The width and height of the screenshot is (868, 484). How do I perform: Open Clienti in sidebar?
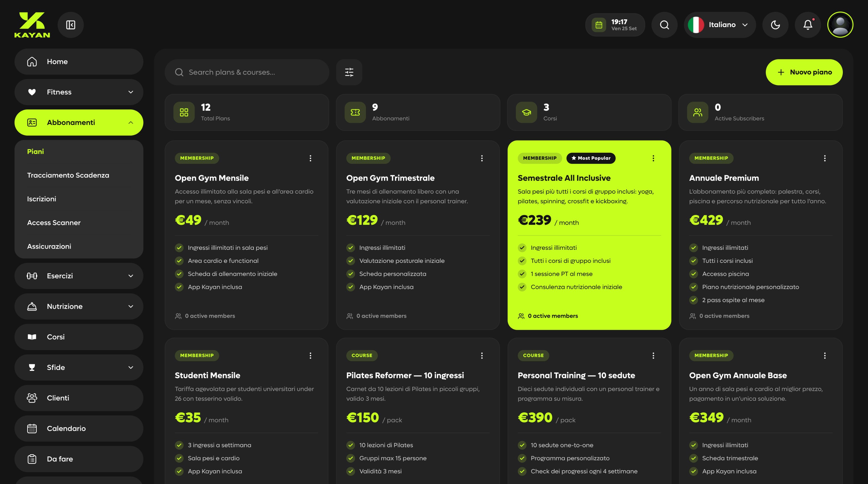click(79, 398)
